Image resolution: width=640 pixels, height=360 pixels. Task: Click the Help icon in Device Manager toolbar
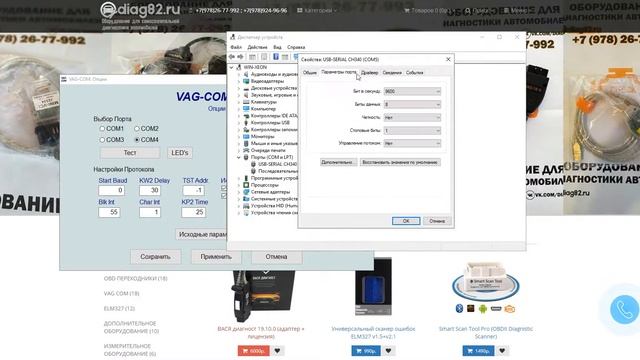pos(276,57)
